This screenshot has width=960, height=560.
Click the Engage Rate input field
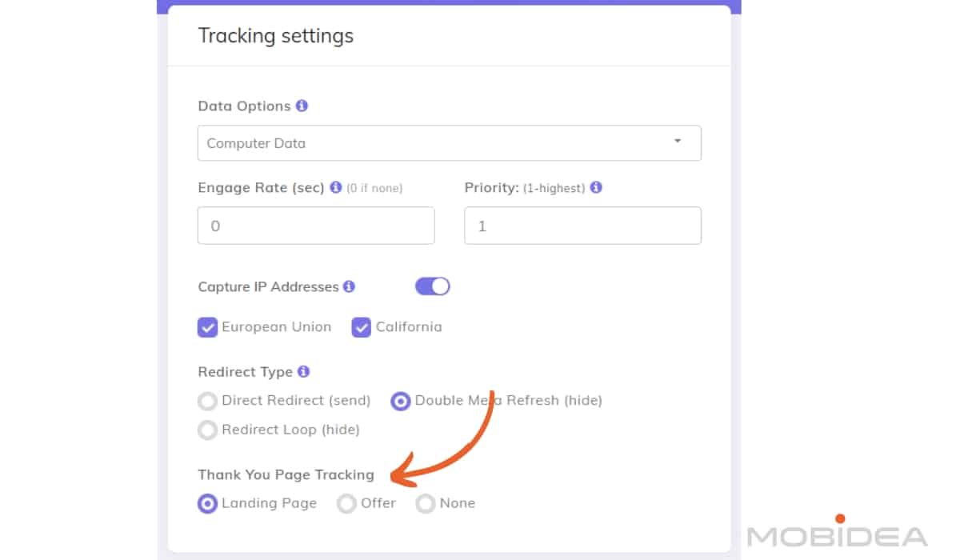(x=316, y=226)
